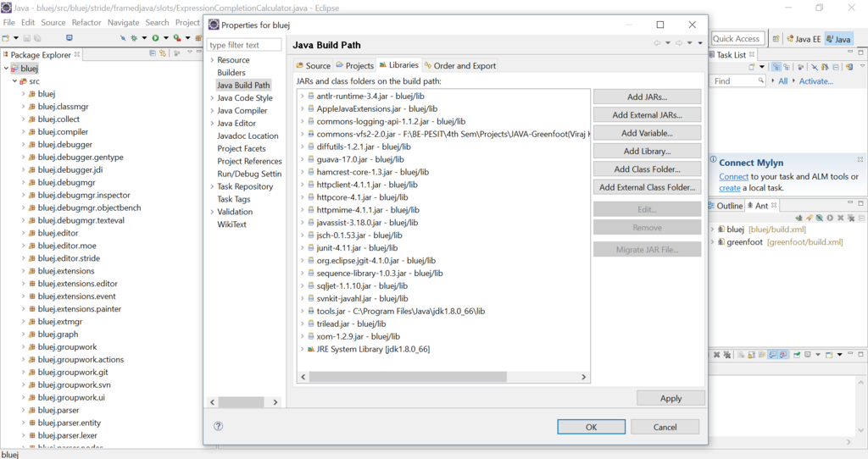Click OK in Properties dialog

(591, 427)
